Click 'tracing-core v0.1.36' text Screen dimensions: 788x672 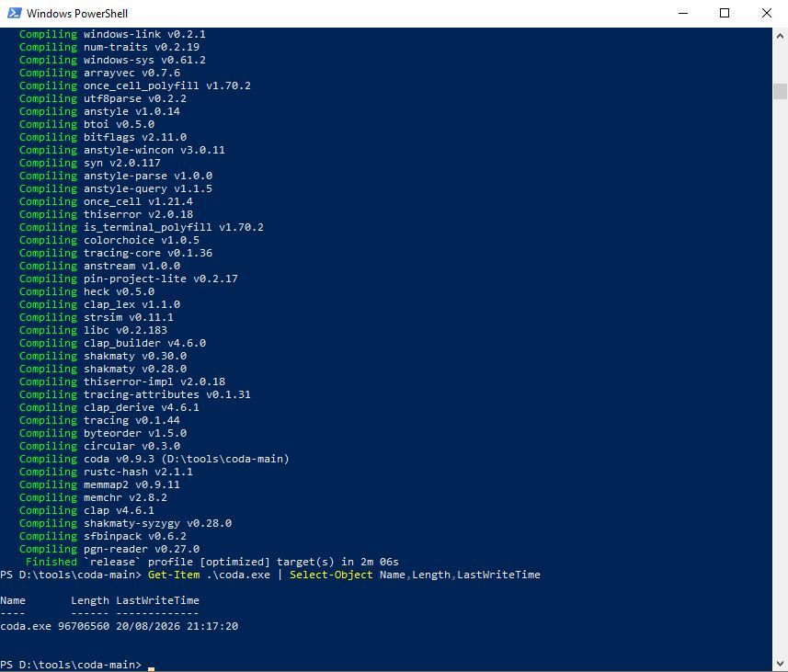[148, 254]
